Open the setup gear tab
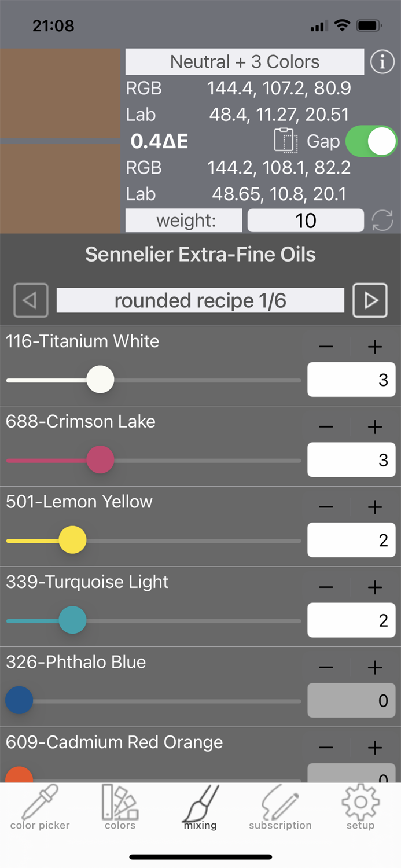This screenshot has width=401, height=868. pyautogui.click(x=360, y=804)
